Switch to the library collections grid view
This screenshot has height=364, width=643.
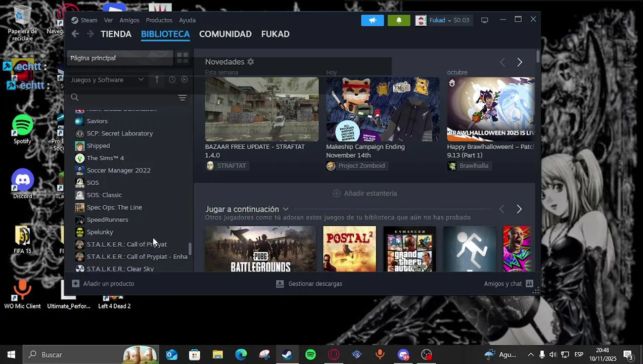tap(182, 58)
